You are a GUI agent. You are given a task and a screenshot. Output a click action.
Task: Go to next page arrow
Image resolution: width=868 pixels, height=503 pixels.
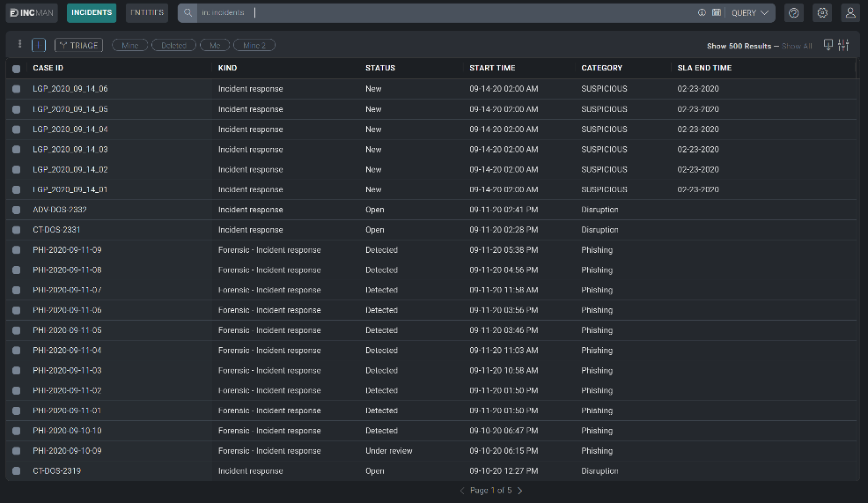520,491
